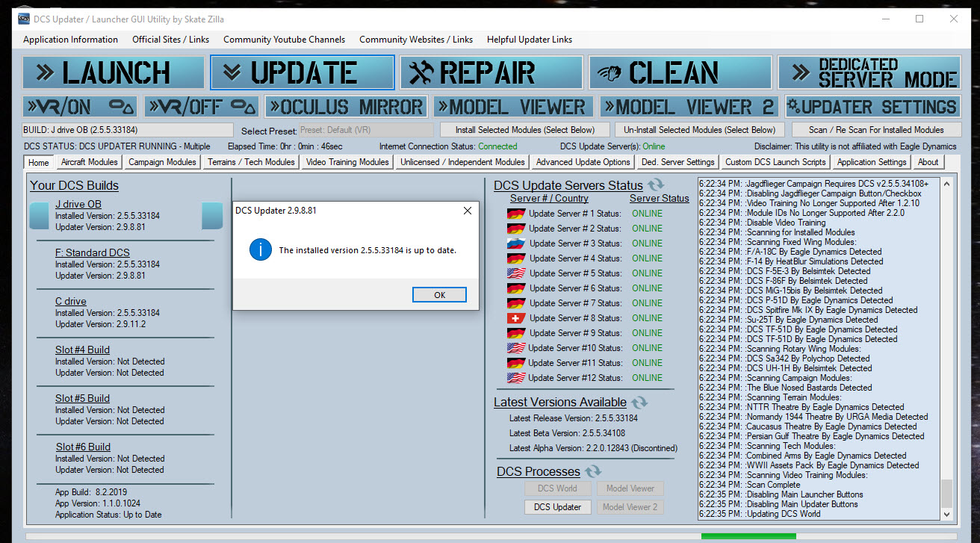Viewport: 980px width, 543px height.
Task: Switch to Ded. Server Settings tab
Action: 677,162
